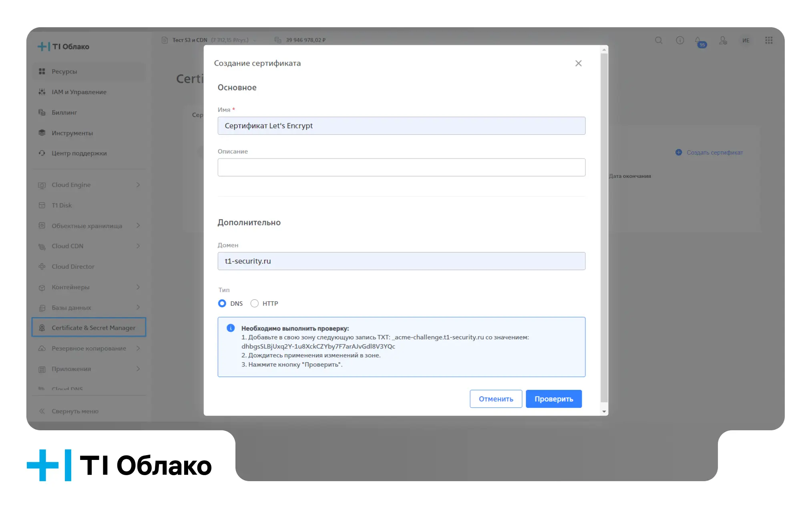Click the balance 39 946 978,02 ₽
This screenshot has height=508, width=812.
306,40
